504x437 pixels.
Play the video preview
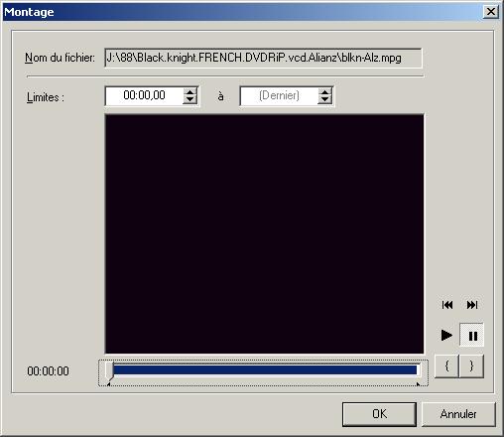[446, 335]
